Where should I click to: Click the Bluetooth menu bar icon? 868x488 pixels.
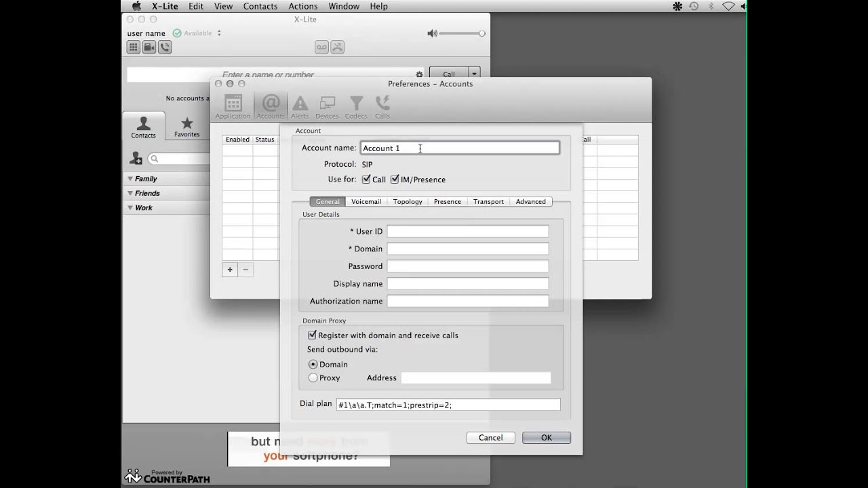711,6
